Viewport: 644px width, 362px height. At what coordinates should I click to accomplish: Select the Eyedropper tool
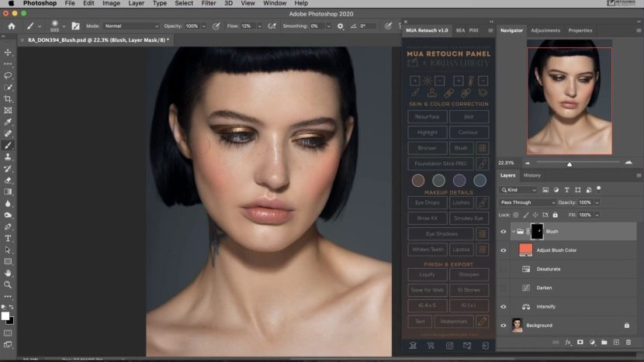8,122
